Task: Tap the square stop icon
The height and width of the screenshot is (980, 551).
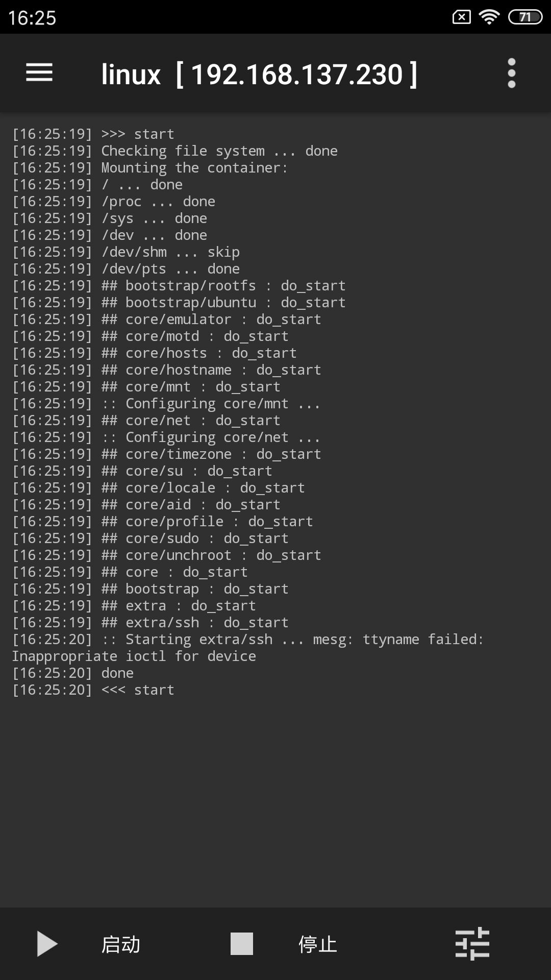Action: pyautogui.click(x=242, y=943)
